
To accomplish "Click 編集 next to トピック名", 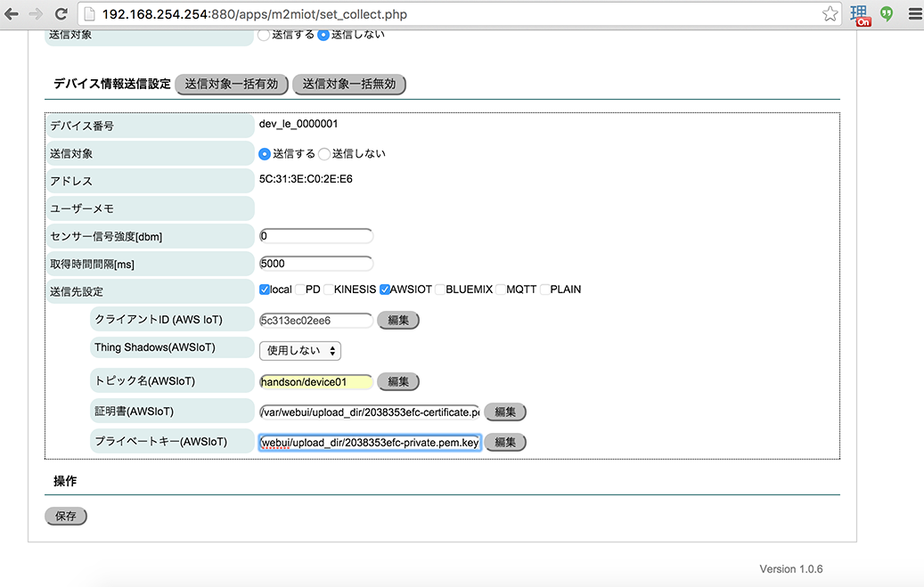I will tap(398, 382).
